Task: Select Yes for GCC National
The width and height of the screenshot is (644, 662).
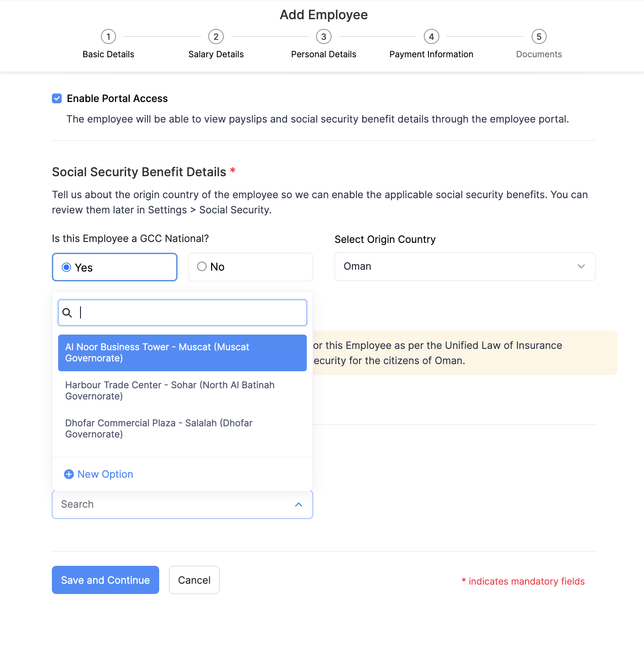Action: 67,267
